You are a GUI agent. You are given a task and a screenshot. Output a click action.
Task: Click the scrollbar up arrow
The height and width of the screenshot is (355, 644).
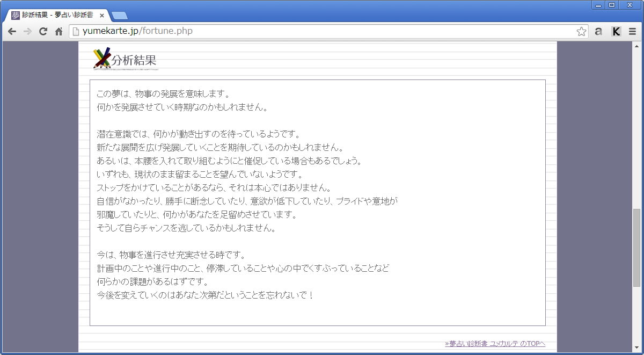[637, 46]
